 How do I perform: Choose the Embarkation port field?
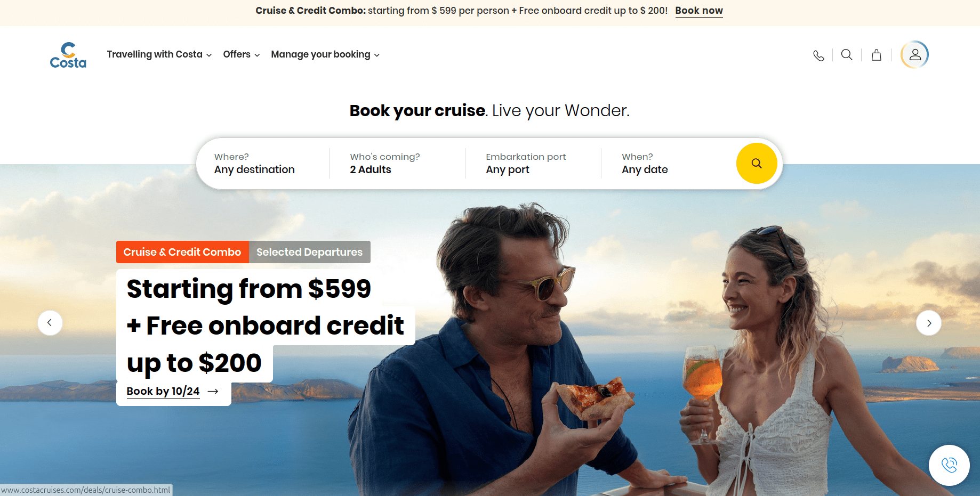click(x=533, y=164)
